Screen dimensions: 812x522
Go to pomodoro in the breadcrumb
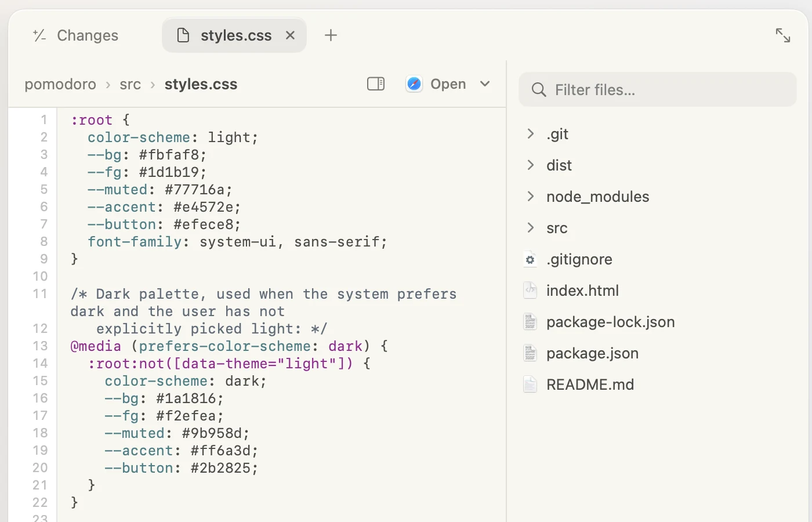pyautogui.click(x=60, y=84)
